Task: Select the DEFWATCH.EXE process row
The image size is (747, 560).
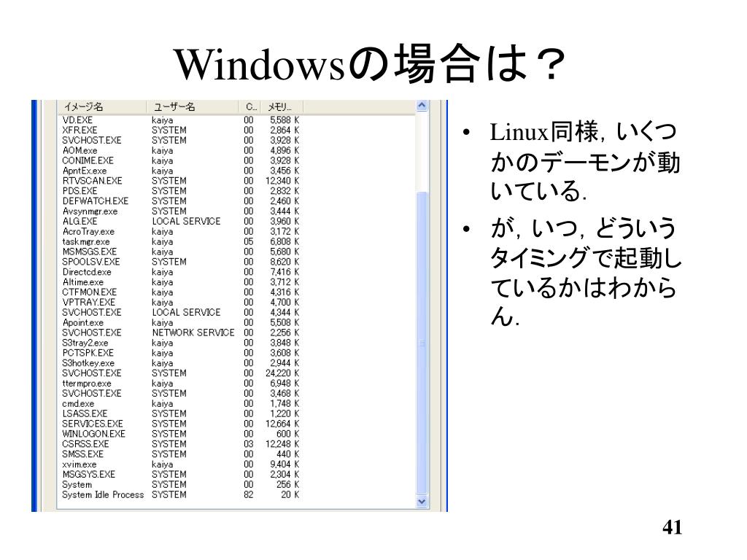Action: coord(181,201)
